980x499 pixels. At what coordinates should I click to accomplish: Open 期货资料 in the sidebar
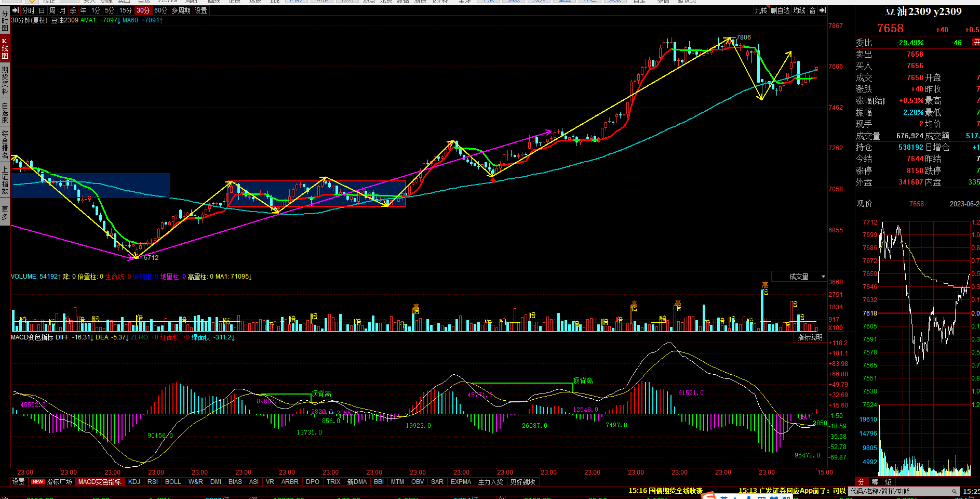pos(5,81)
